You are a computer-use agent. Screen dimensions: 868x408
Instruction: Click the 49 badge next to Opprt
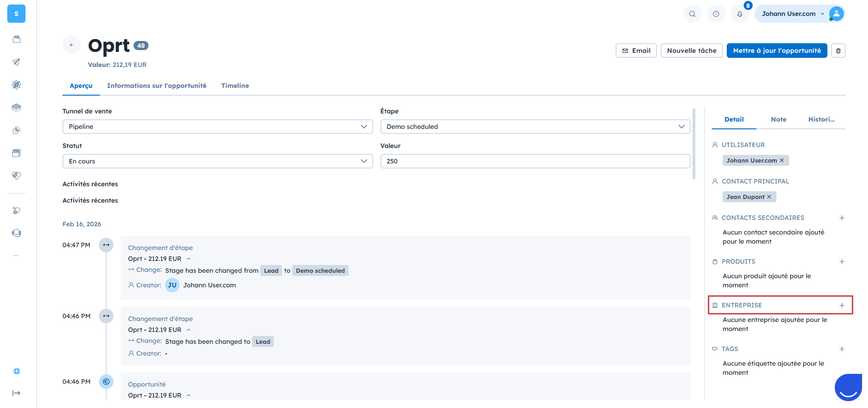click(x=141, y=46)
